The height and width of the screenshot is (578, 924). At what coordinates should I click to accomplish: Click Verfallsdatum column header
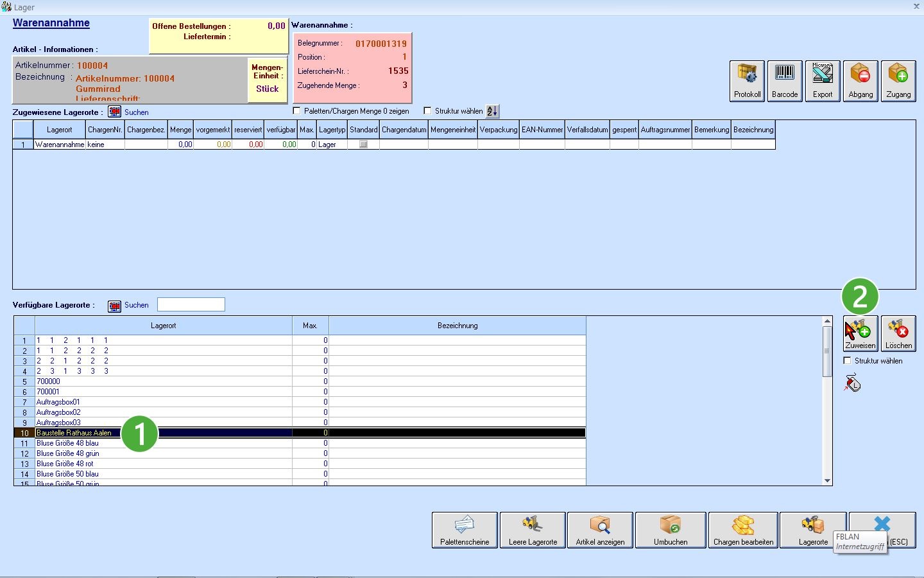(x=587, y=130)
